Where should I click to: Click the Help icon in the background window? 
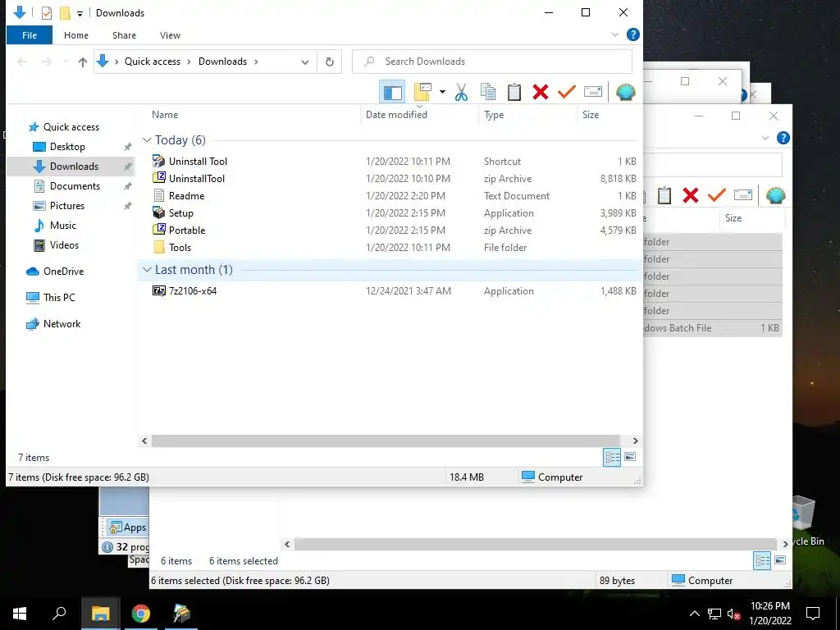coord(783,138)
